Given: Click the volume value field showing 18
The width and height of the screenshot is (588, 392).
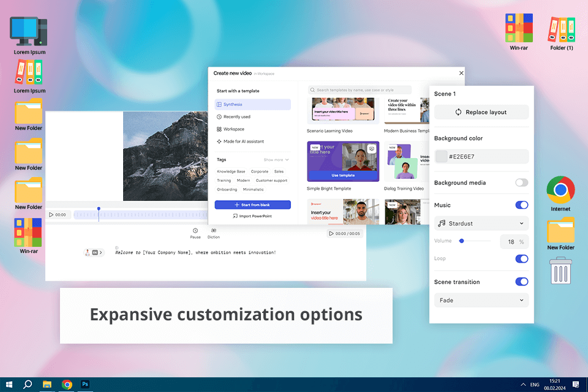Looking at the screenshot, I should 514,242.
